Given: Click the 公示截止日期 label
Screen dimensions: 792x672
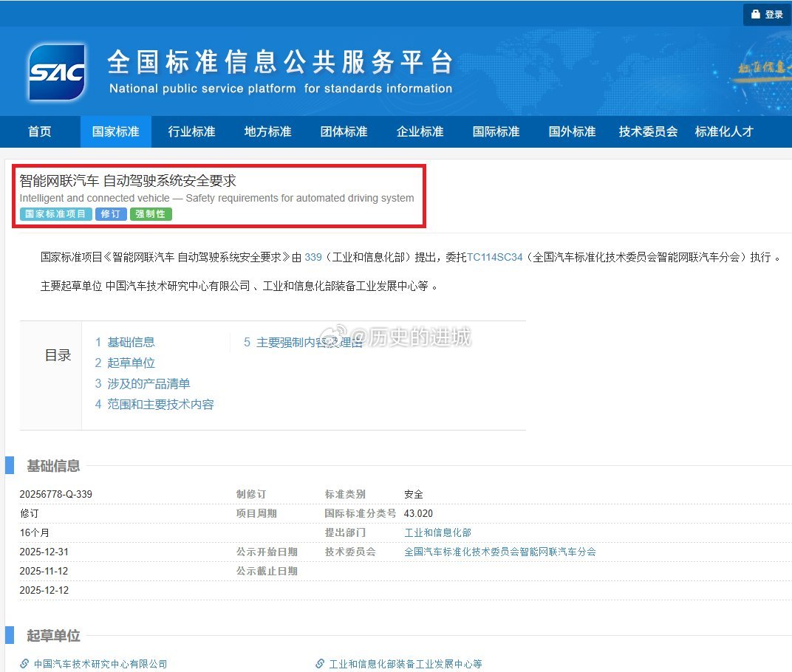Looking at the screenshot, I should 267,571.
